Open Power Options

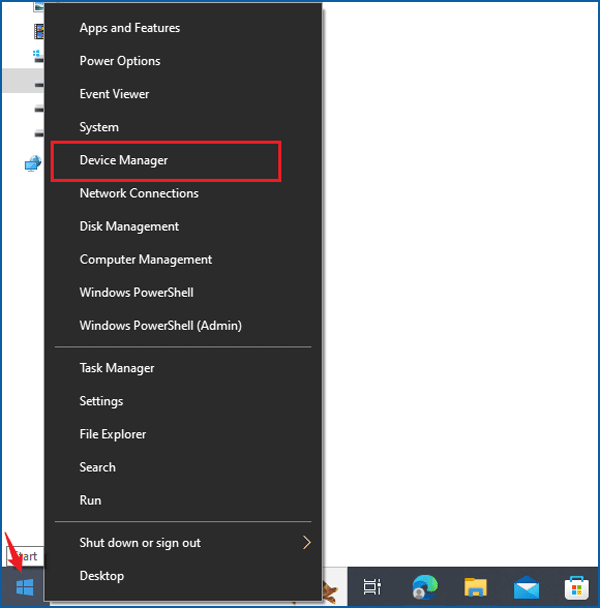tap(183, 61)
